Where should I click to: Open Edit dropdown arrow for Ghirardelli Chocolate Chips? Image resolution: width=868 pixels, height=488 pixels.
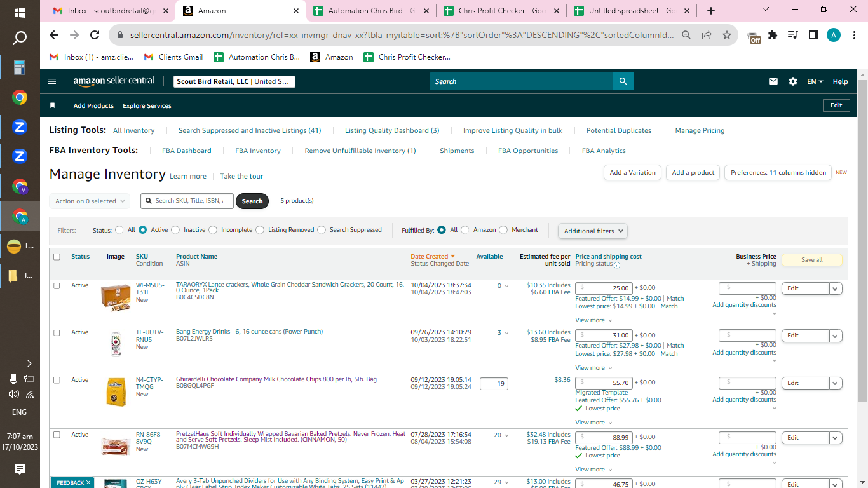click(836, 383)
